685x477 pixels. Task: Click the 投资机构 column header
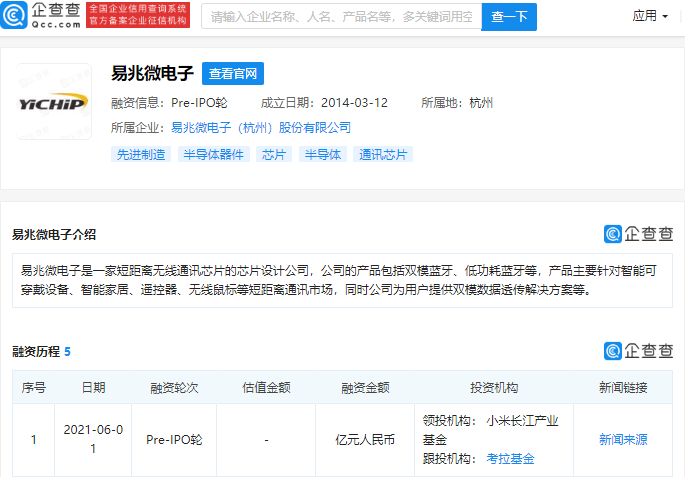pos(494,387)
